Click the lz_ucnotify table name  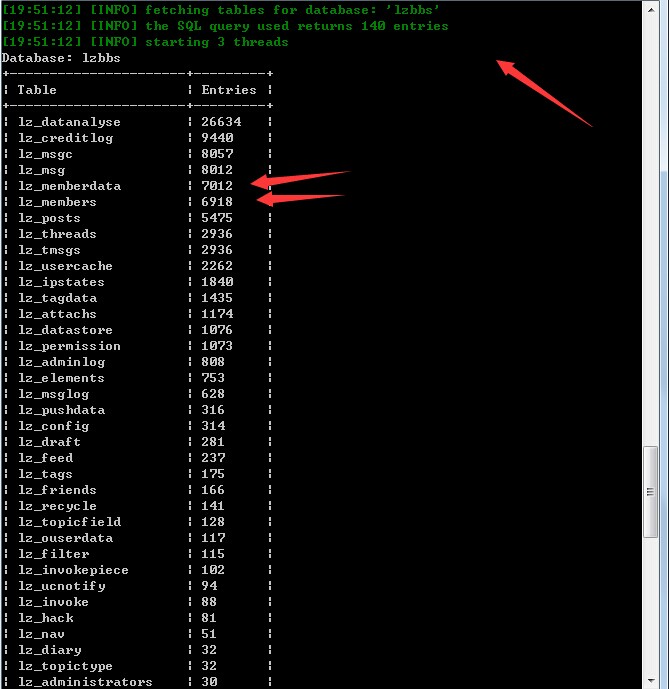pos(61,586)
